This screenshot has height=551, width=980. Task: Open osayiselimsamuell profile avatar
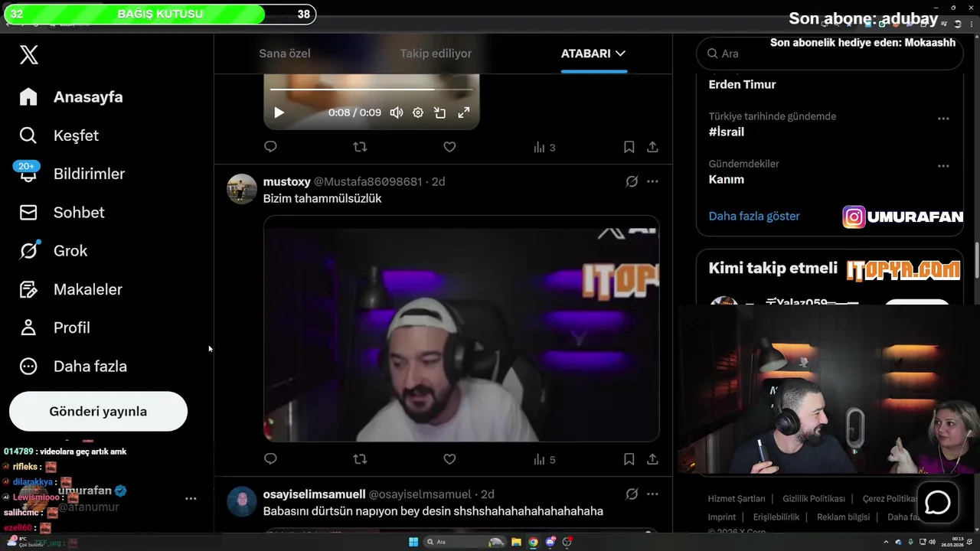click(242, 502)
